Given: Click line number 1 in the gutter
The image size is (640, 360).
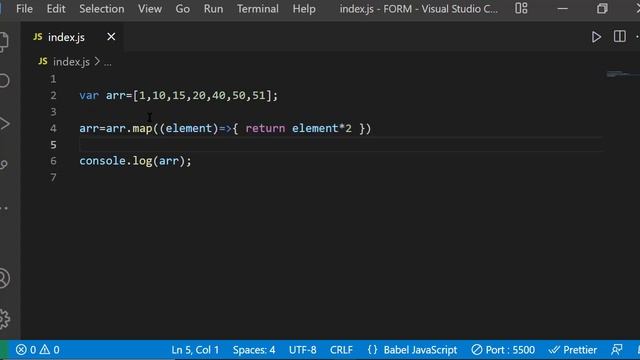Looking at the screenshot, I should tap(53, 79).
